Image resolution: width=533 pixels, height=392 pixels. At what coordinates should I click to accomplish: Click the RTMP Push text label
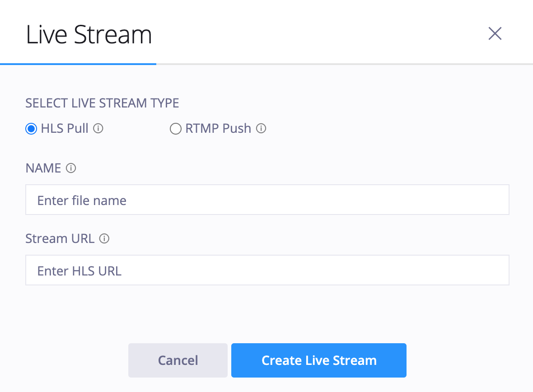point(218,129)
